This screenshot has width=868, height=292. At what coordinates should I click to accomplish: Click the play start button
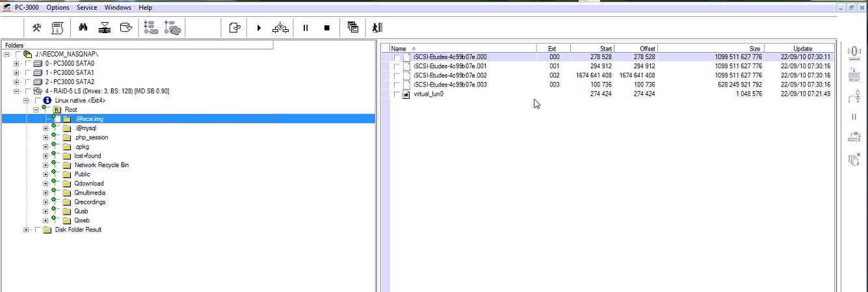tap(259, 27)
